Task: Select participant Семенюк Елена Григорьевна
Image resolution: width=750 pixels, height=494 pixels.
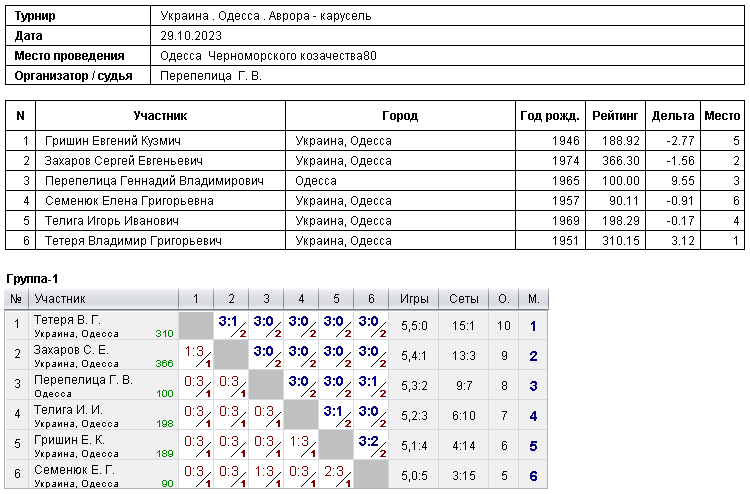Action: point(129,201)
